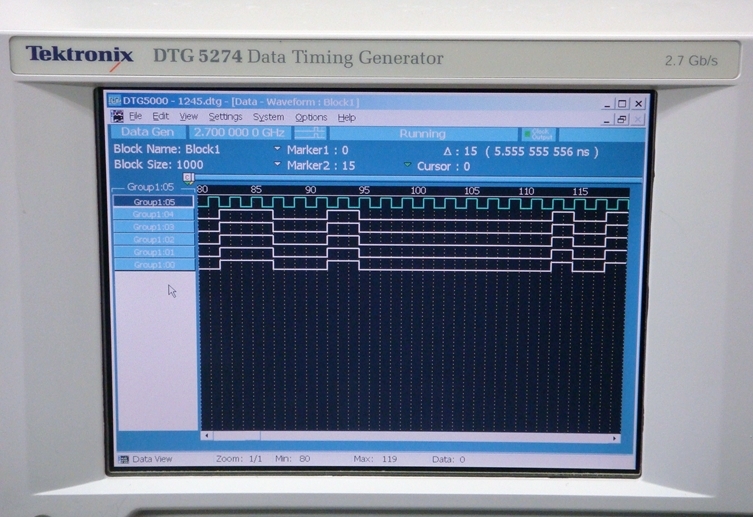Close the DTG5000 main window
Image resolution: width=753 pixels, height=517 pixels.
click(638, 104)
